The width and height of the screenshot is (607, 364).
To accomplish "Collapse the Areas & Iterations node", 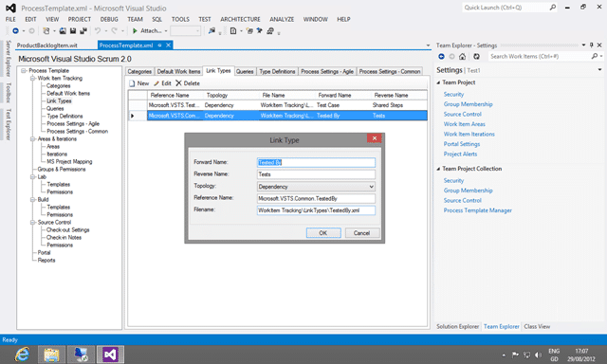I will click(x=33, y=138).
